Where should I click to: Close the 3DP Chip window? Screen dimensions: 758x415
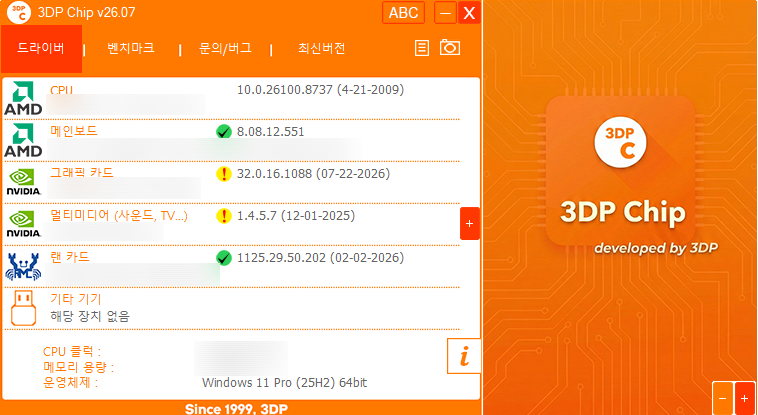click(469, 13)
